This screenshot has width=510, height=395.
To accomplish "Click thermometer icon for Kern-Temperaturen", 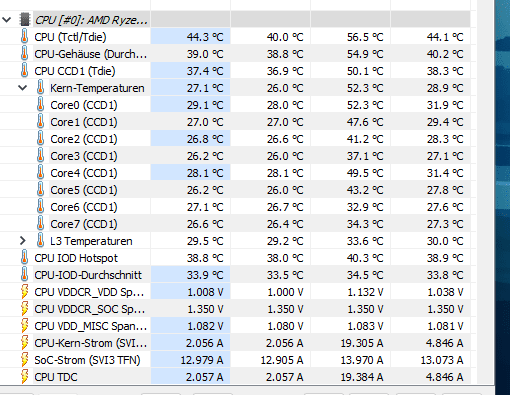I will tap(40, 88).
